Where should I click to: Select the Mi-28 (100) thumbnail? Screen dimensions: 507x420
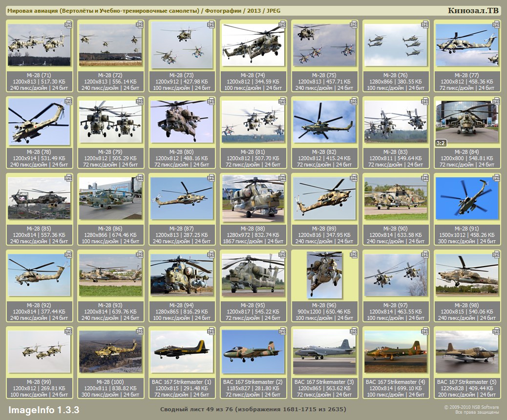110,352
